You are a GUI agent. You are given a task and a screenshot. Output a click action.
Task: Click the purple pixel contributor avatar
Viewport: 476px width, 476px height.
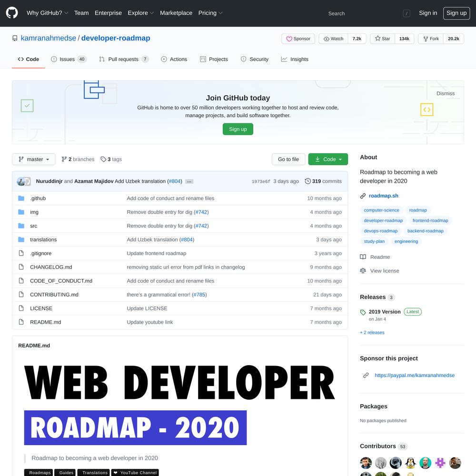(x=440, y=463)
